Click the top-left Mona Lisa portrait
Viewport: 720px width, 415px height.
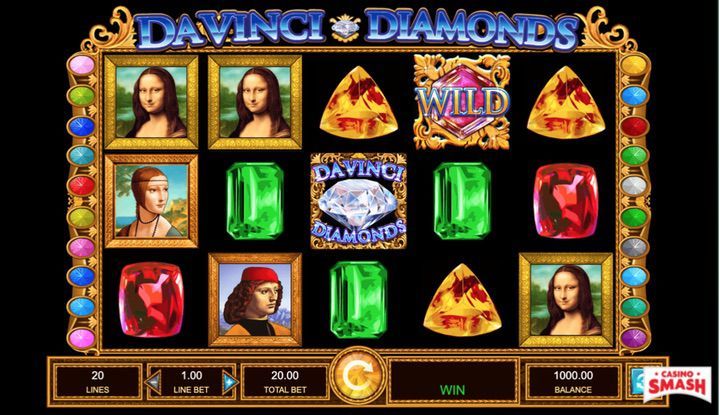151,102
